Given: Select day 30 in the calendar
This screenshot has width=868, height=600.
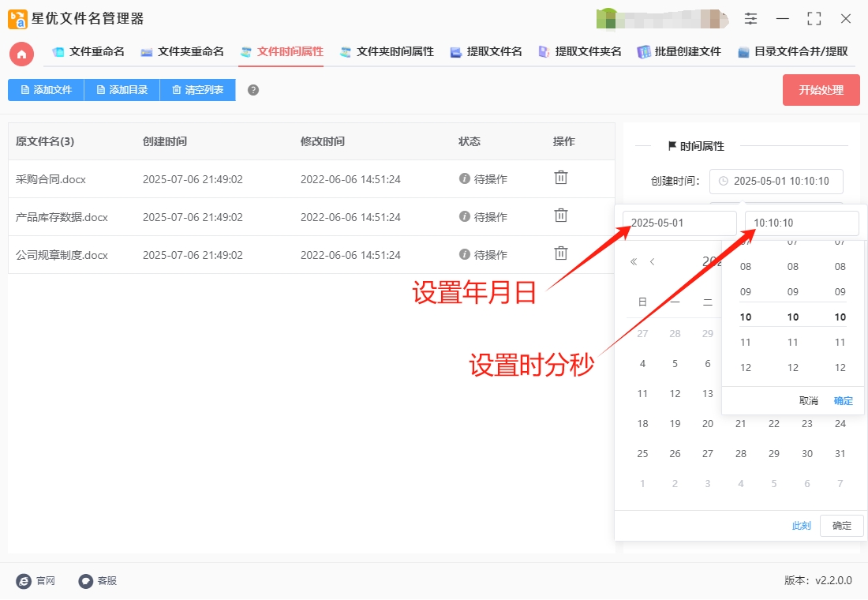Looking at the screenshot, I should pyautogui.click(x=807, y=454).
